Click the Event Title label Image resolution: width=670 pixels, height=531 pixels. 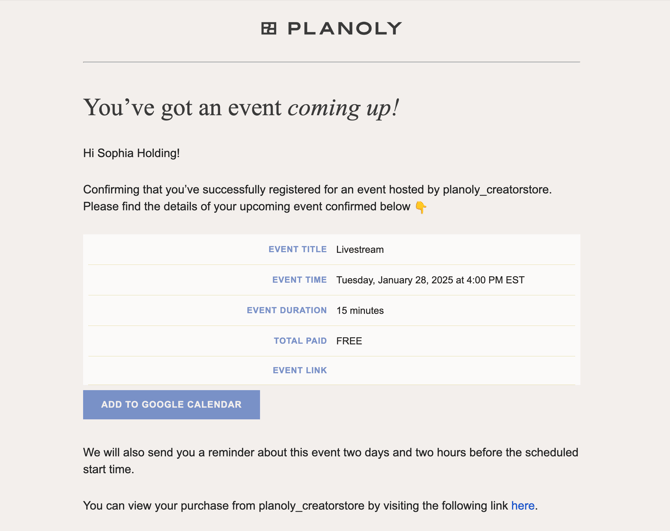point(297,249)
